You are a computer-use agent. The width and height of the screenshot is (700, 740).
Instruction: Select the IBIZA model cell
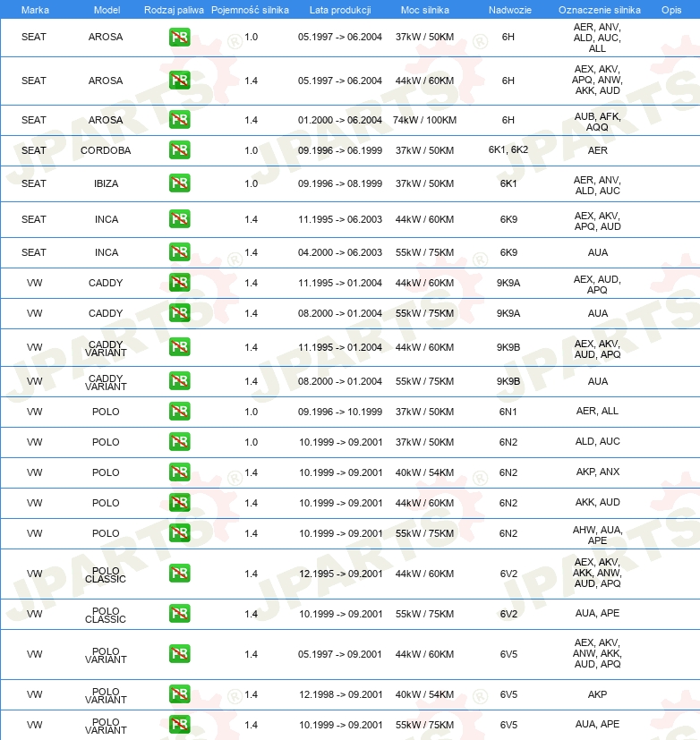pos(106,183)
